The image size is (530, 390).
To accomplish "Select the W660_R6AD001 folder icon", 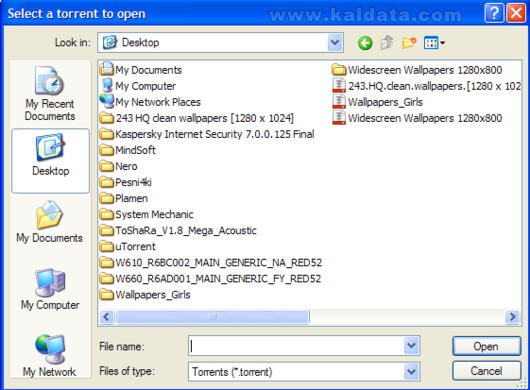I will (x=107, y=278).
